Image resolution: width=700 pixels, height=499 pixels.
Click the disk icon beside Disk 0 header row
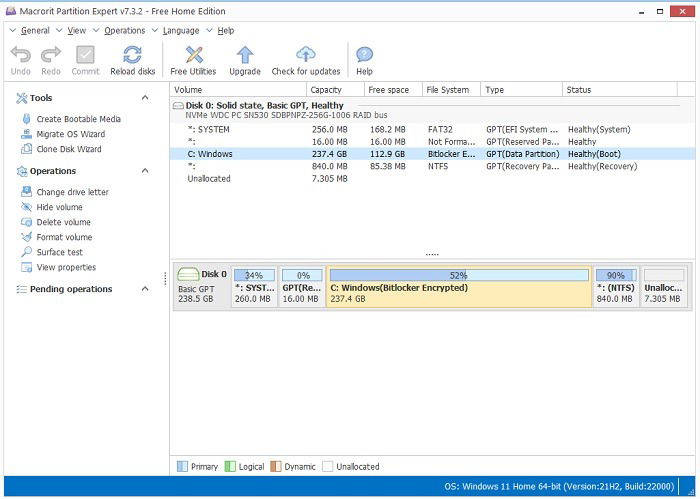point(178,106)
